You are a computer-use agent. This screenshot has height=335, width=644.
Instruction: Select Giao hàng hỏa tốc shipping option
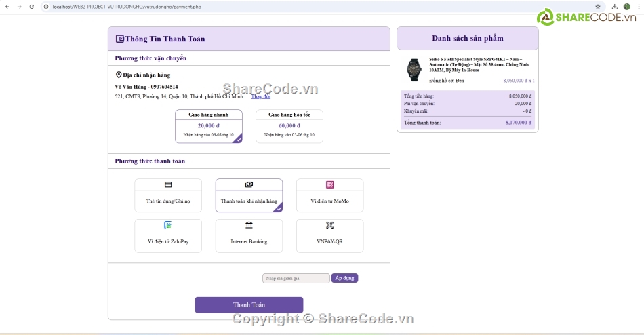pos(289,126)
